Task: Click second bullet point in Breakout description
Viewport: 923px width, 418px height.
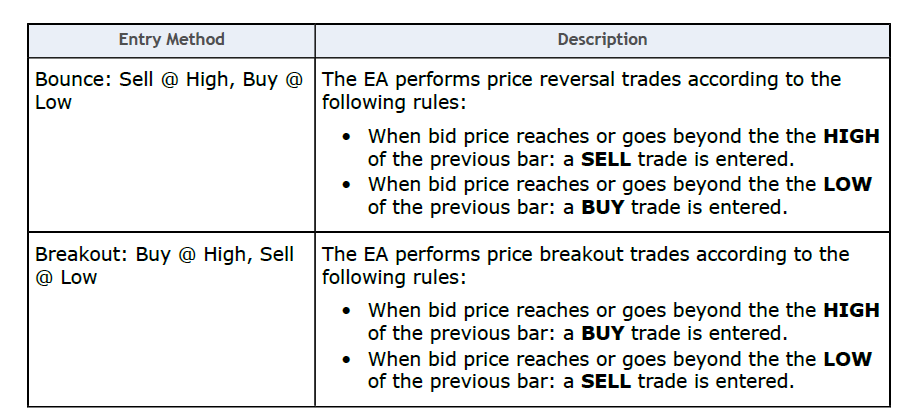Action: (620, 370)
